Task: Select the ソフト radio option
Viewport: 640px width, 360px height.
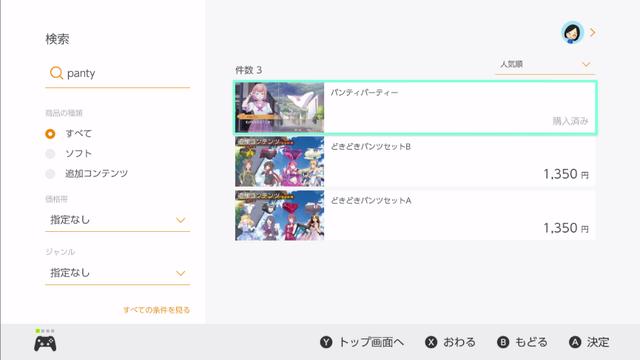Action: point(50,154)
